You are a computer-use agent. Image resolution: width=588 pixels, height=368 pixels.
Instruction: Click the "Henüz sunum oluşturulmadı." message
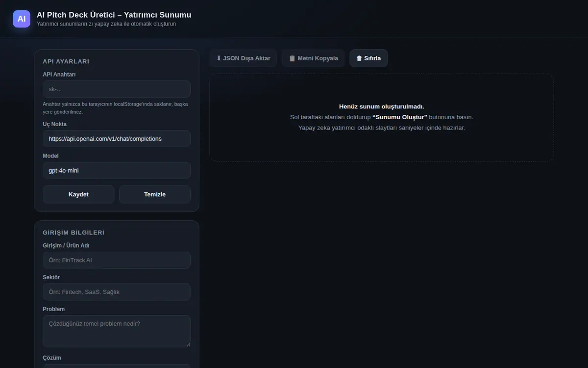coord(382,106)
